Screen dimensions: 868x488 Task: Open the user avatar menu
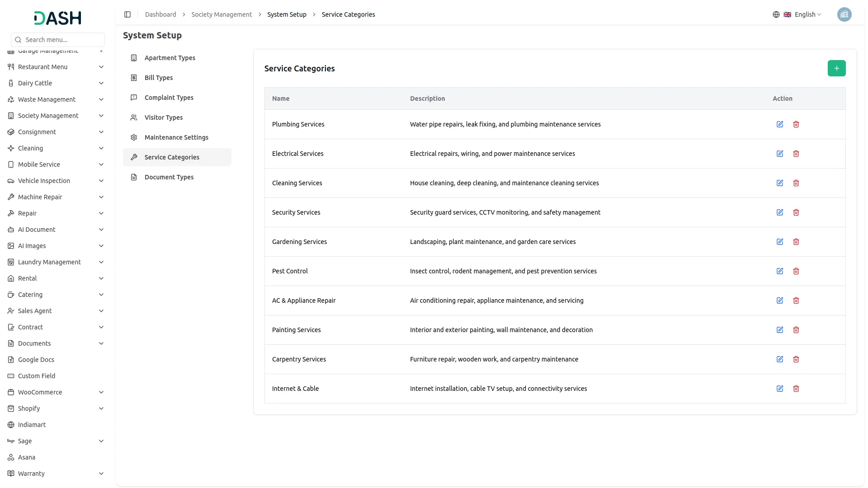click(844, 14)
